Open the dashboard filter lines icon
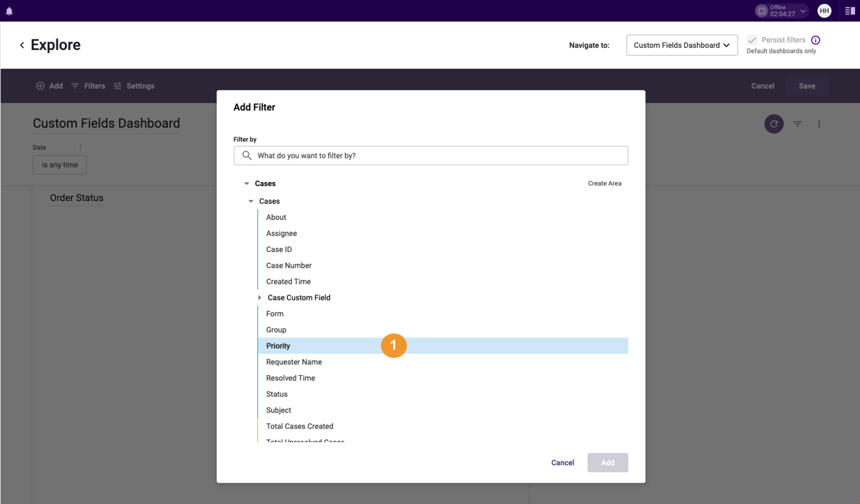Screen dimensions: 860x504 pyautogui.click(x=798, y=124)
